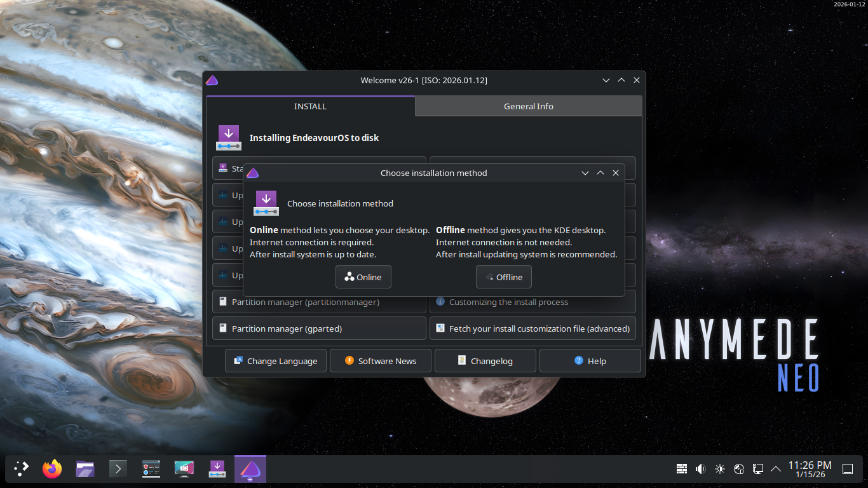Open Partition manager (partitionmanager)
Viewport: 868px width, 488px height.
tap(319, 302)
